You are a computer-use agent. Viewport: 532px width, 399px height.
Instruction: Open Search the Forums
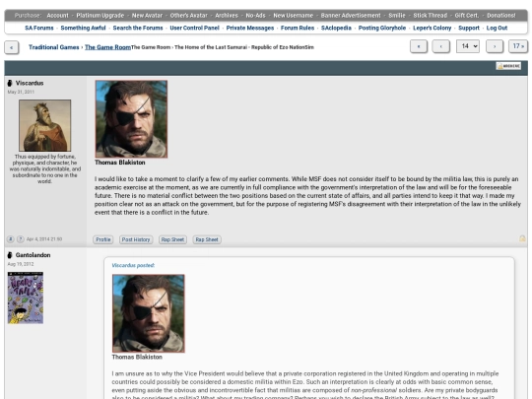point(138,28)
